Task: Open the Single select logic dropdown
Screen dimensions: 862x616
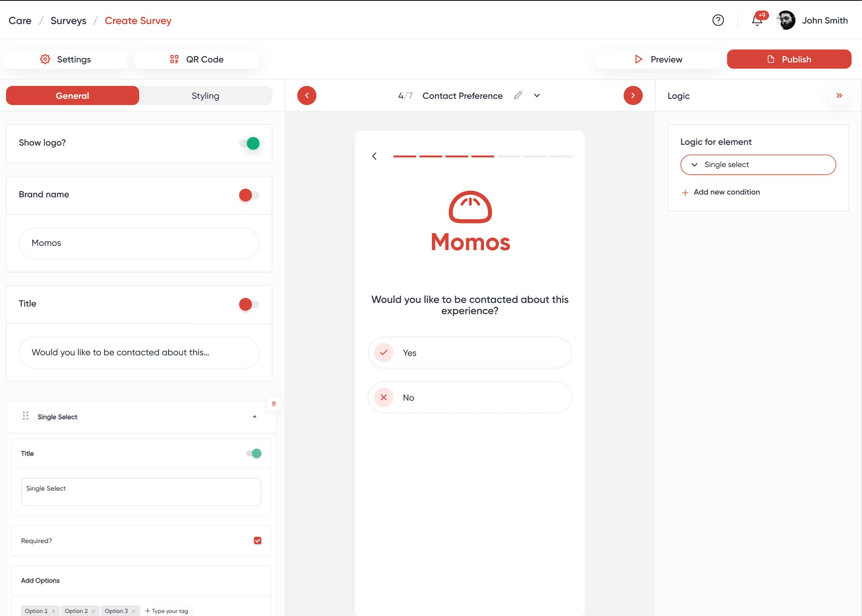Action: click(758, 165)
